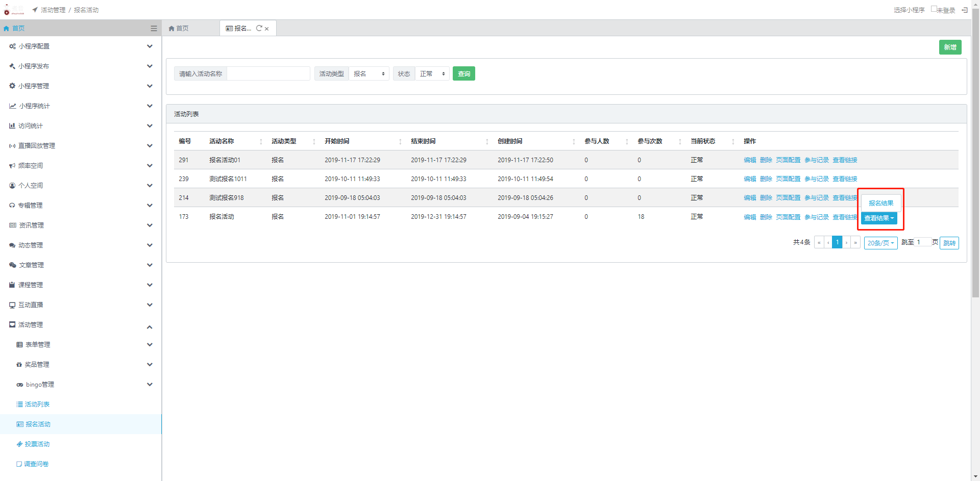Viewport: 980px width, 481px height.
Task: Click the green 查询 button
Action: [x=463, y=74]
